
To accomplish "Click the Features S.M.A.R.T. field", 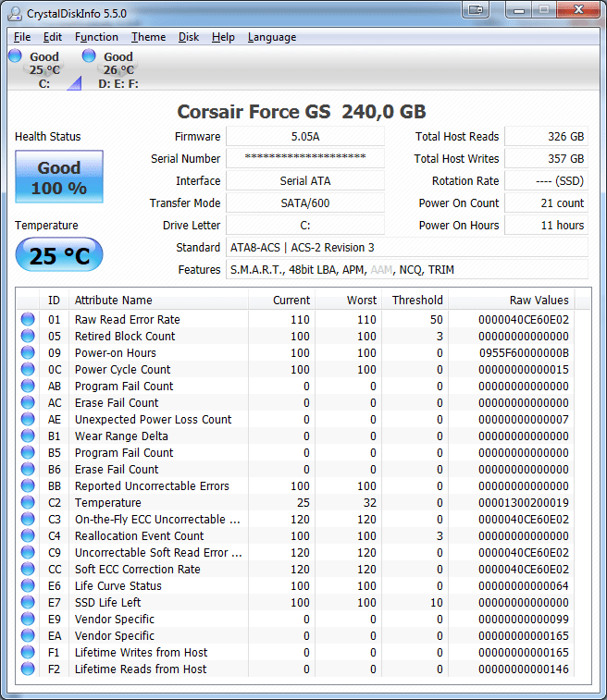I will pyautogui.click(x=407, y=270).
